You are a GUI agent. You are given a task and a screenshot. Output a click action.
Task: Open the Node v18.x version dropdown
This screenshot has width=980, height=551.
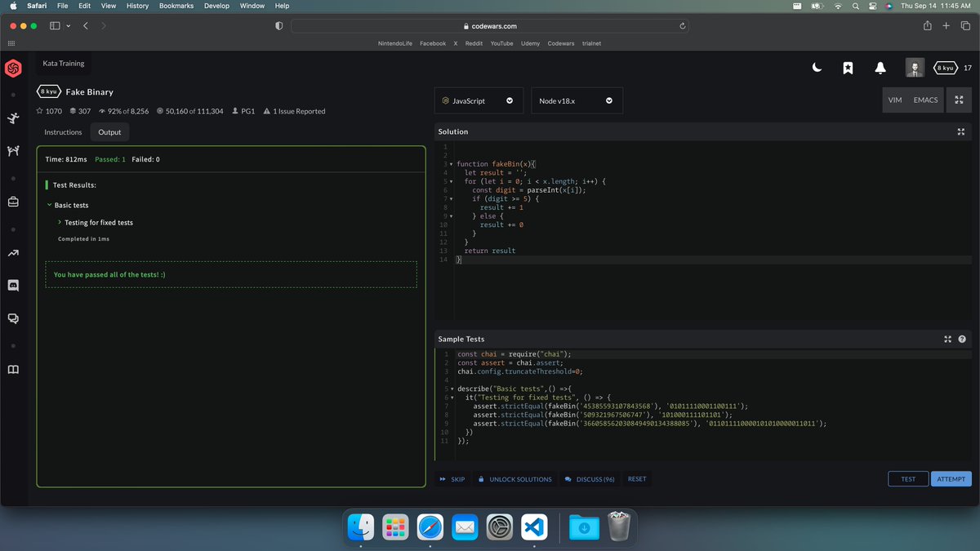pos(577,101)
